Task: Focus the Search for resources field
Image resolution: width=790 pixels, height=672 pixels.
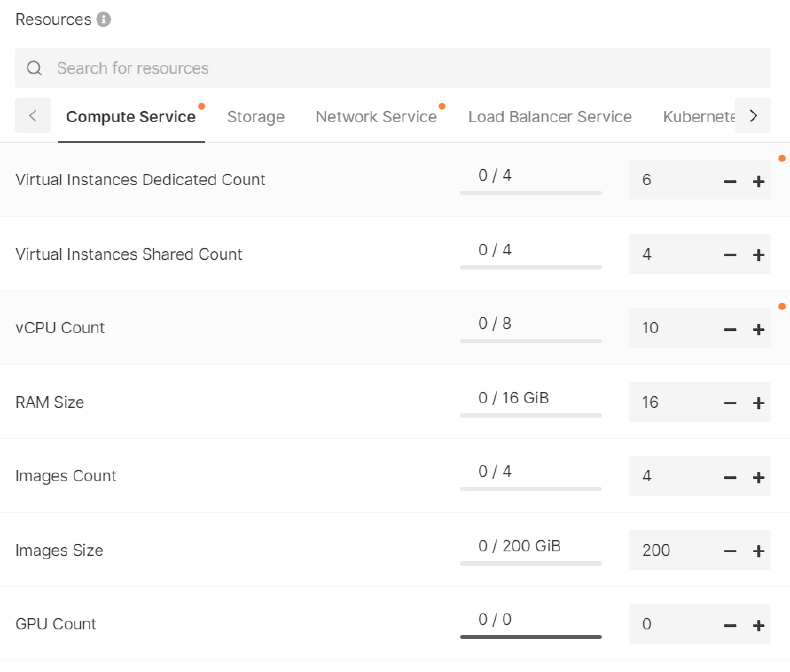Action: coord(393,68)
